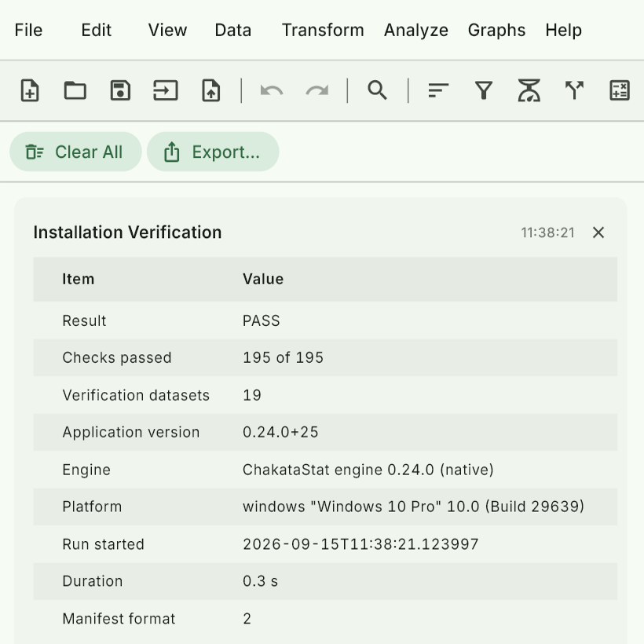
Task: Click the Run started label
Action: pos(103,544)
